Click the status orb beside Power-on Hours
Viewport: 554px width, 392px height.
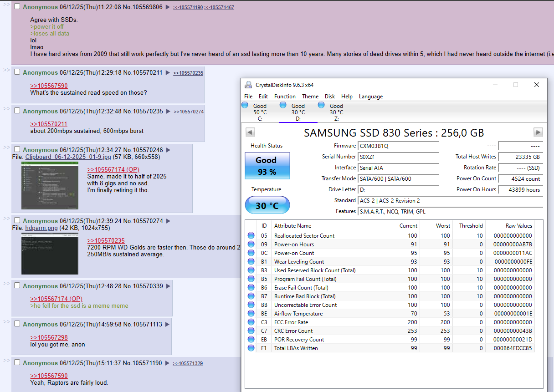251,244
